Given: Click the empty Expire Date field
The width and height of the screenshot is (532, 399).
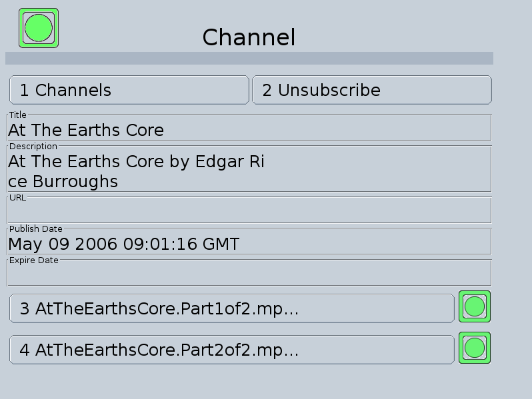Looking at the screenshot, I should tap(249, 273).
